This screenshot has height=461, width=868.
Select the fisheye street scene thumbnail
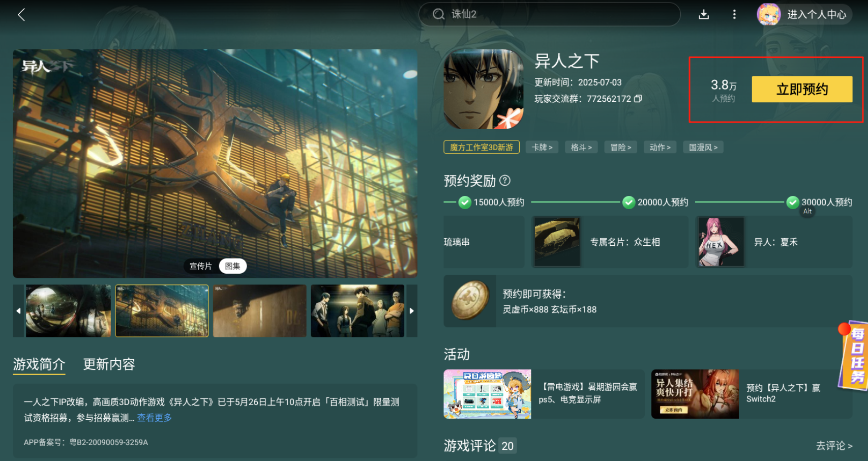[68, 311]
